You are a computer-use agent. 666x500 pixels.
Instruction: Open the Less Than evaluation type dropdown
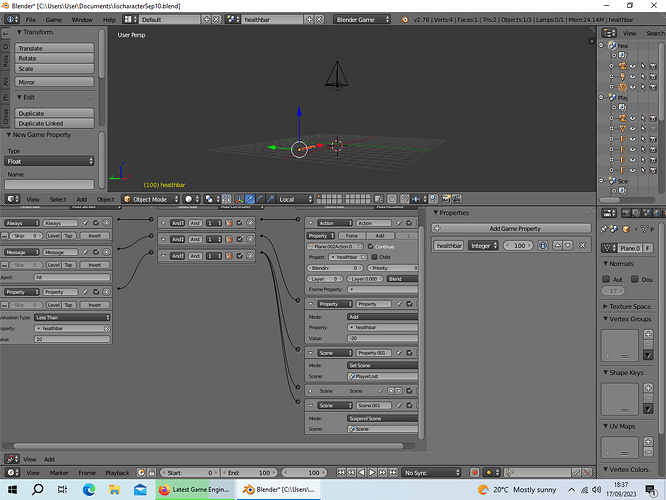[72, 317]
